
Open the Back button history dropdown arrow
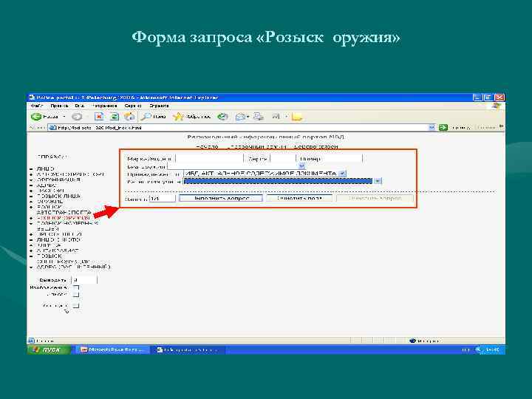(x=64, y=117)
